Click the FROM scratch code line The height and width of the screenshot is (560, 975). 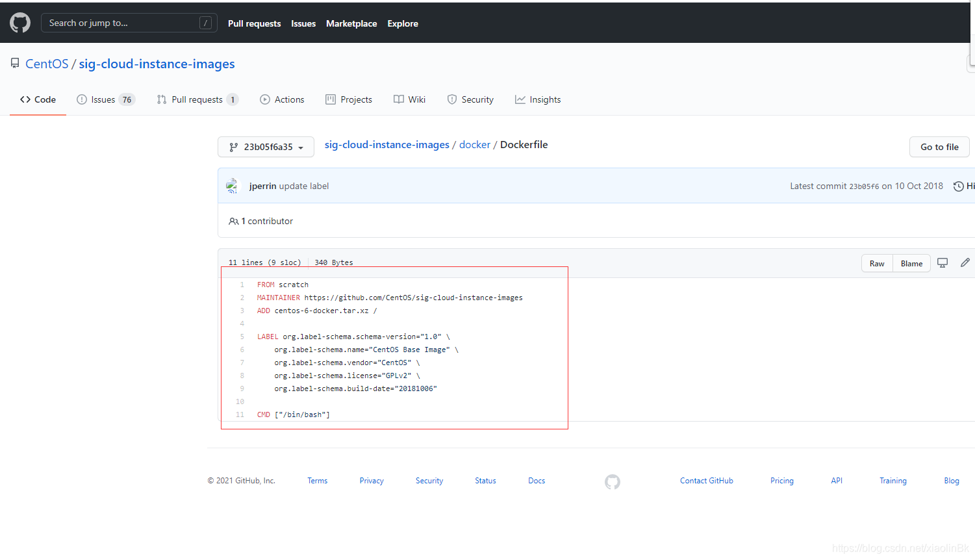[283, 285]
